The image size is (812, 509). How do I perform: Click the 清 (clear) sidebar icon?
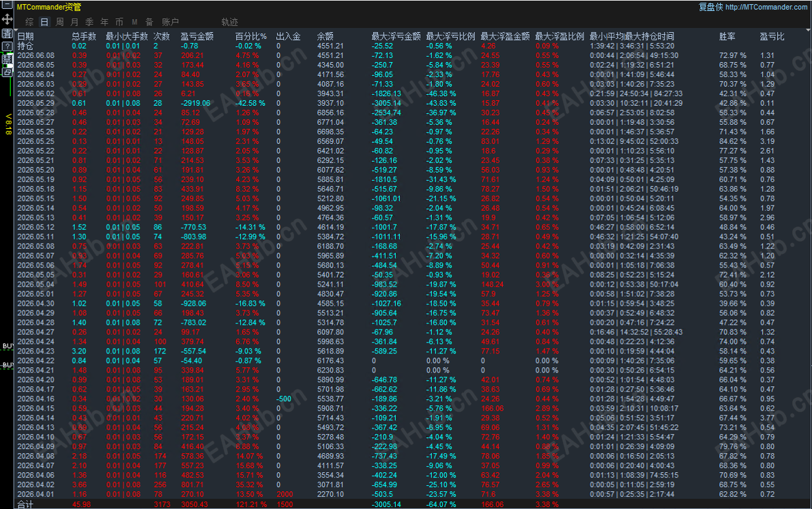pos(7,33)
